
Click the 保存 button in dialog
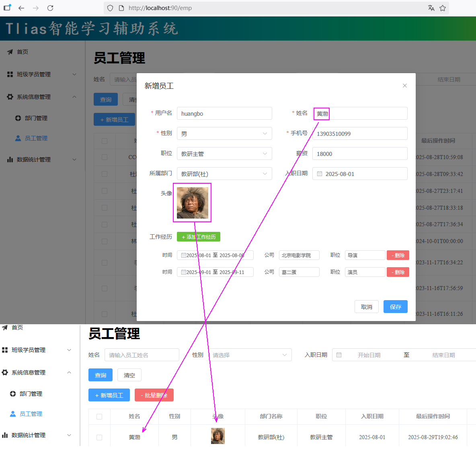395,307
